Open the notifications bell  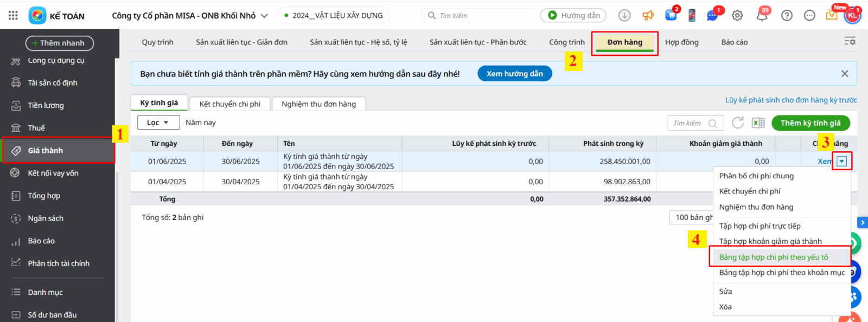[762, 16]
